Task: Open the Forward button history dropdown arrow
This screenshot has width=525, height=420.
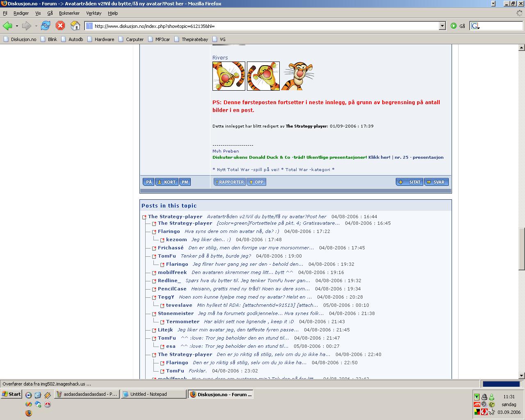Action: [x=36, y=26]
